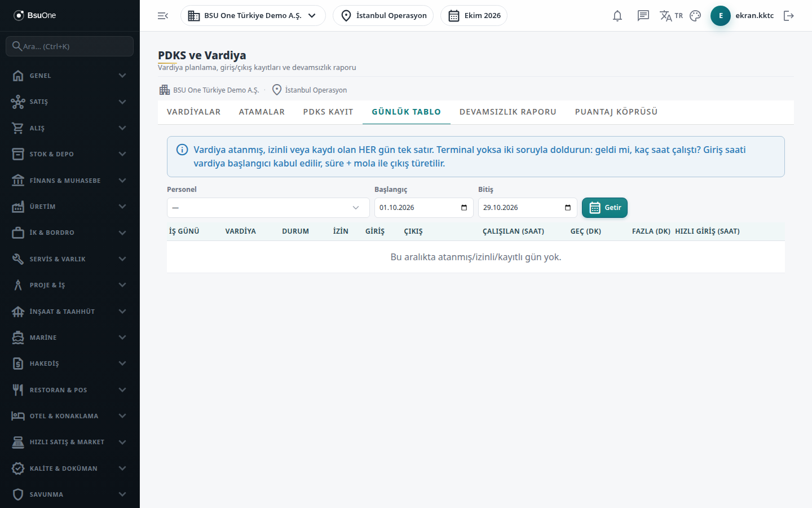Open the notifications bell
Image resolution: width=812 pixels, height=508 pixels.
[617, 16]
